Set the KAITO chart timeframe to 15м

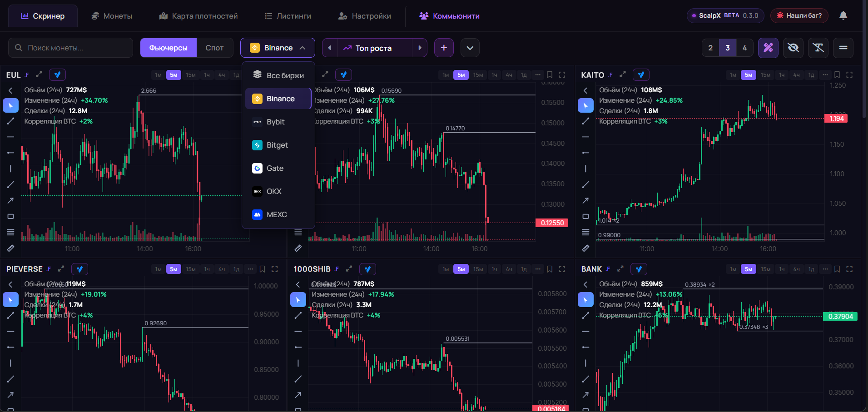(x=765, y=74)
